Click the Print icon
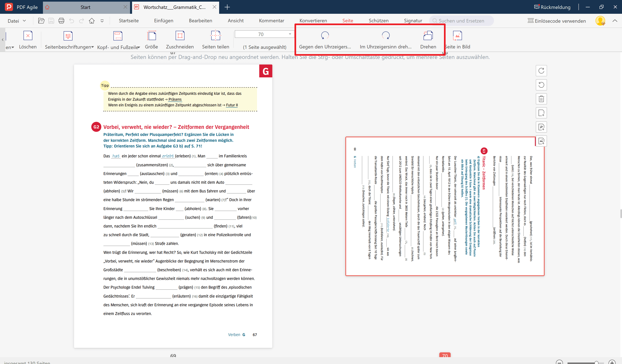Screen dimensions: 622x364 61,21
